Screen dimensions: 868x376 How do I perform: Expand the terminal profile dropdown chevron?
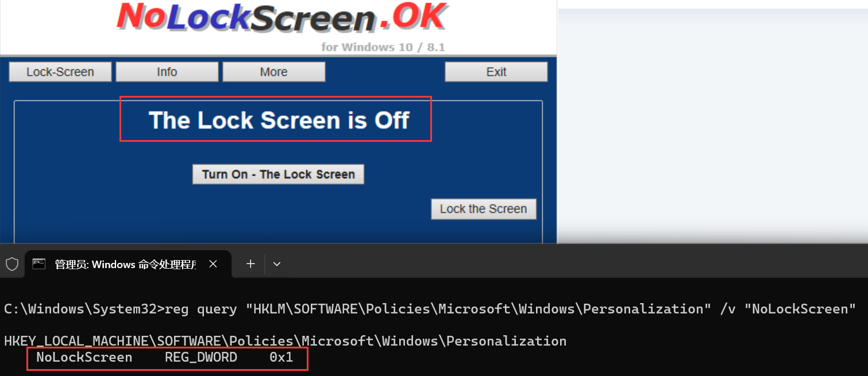tap(277, 264)
